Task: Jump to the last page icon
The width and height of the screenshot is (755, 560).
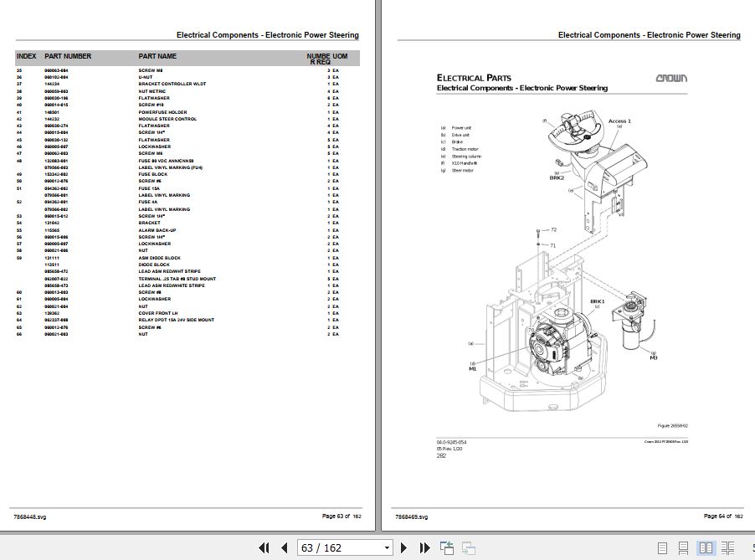Action: click(x=424, y=547)
